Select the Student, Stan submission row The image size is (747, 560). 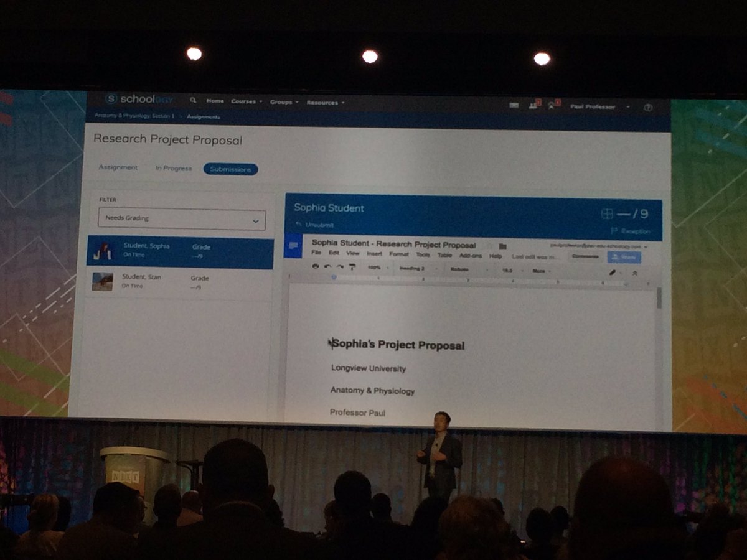180,283
